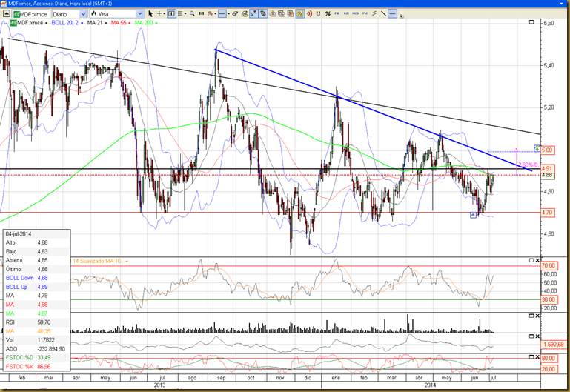Click the 4,91 price level label

[x=548, y=168]
